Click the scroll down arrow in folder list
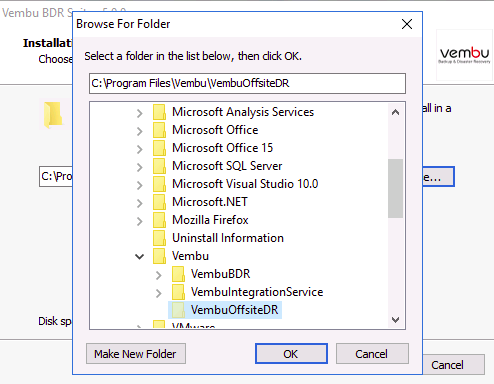The height and width of the screenshot is (384, 494). (x=395, y=320)
